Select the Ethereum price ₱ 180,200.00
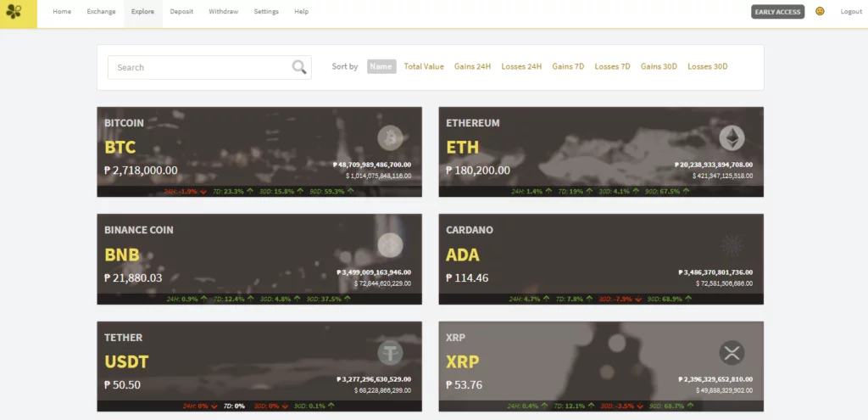The image size is (868, 420). [478, 171]
